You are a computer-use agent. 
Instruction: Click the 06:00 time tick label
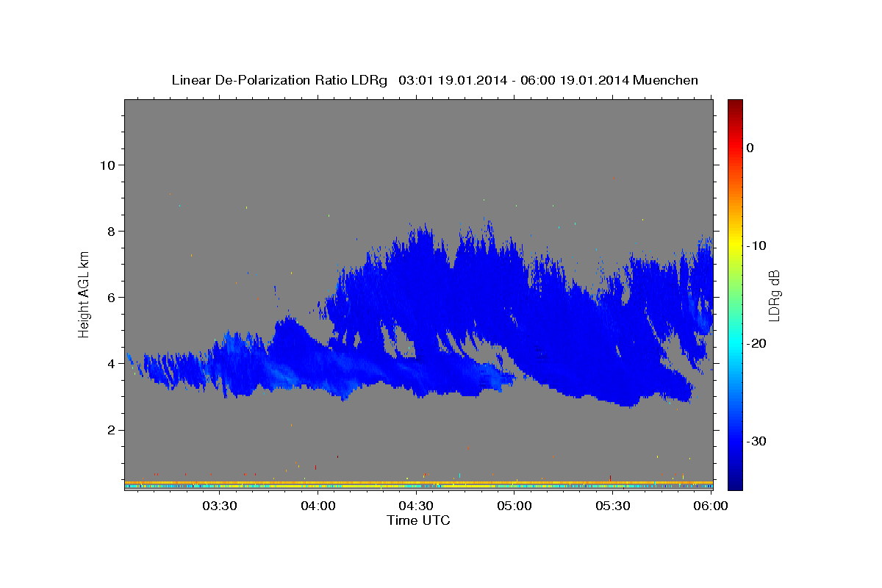[711, 506]
